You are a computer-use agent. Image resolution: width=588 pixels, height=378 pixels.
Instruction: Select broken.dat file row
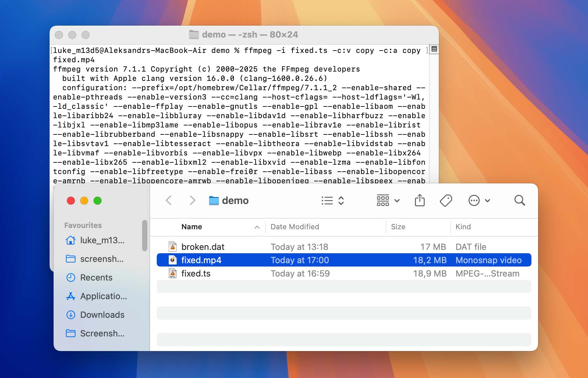click(344, 247)
